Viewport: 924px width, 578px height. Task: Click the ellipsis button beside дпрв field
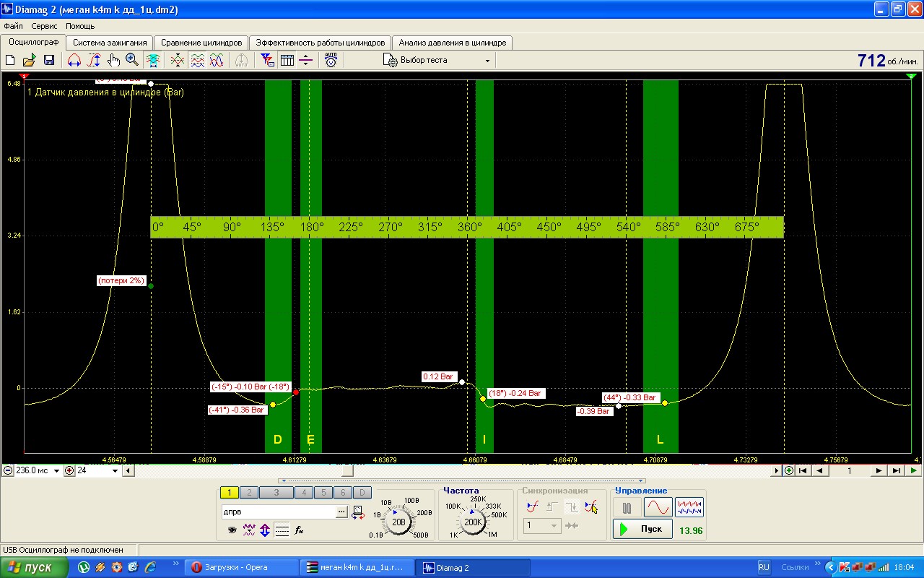point(341,512)
